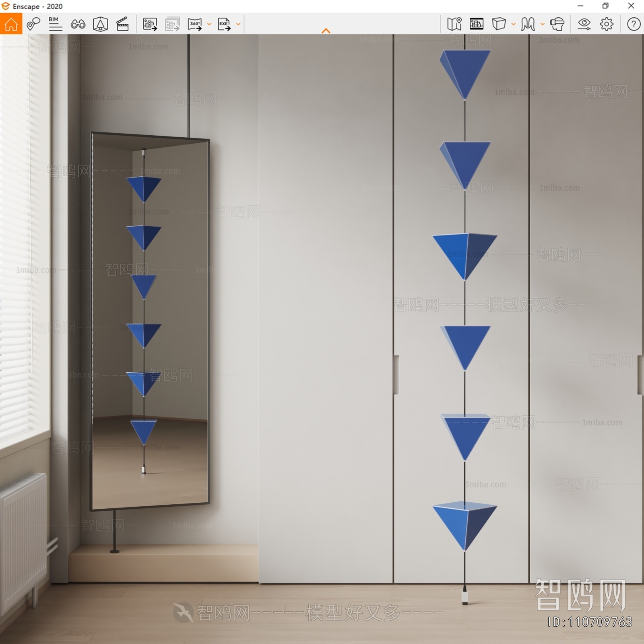644x644 pixels.
Task: Click the Enscape logo in title bar
Action: 6,6
